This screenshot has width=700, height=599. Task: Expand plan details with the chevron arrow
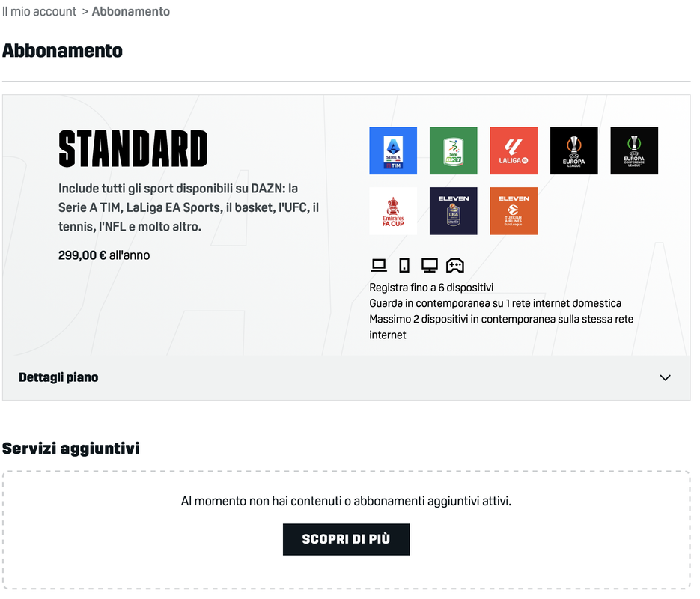point(665,377)
